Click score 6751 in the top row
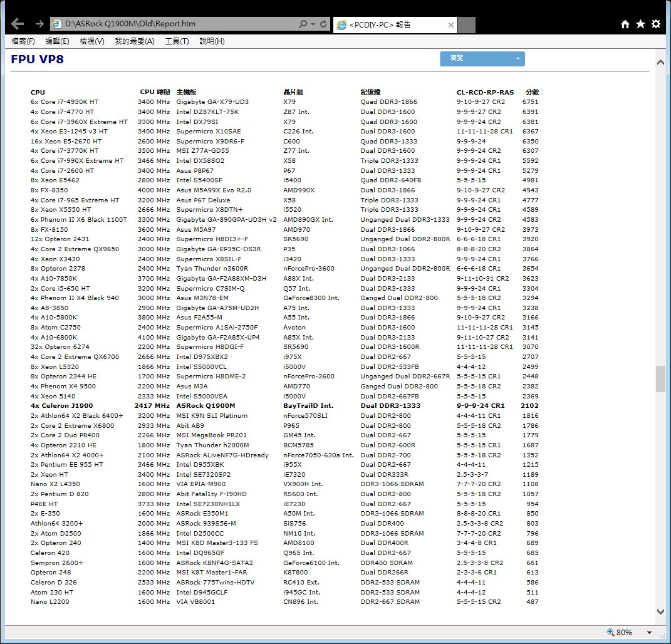Image resolution: width=671 pixels, height=644 pixels. [x=530, y=102]
